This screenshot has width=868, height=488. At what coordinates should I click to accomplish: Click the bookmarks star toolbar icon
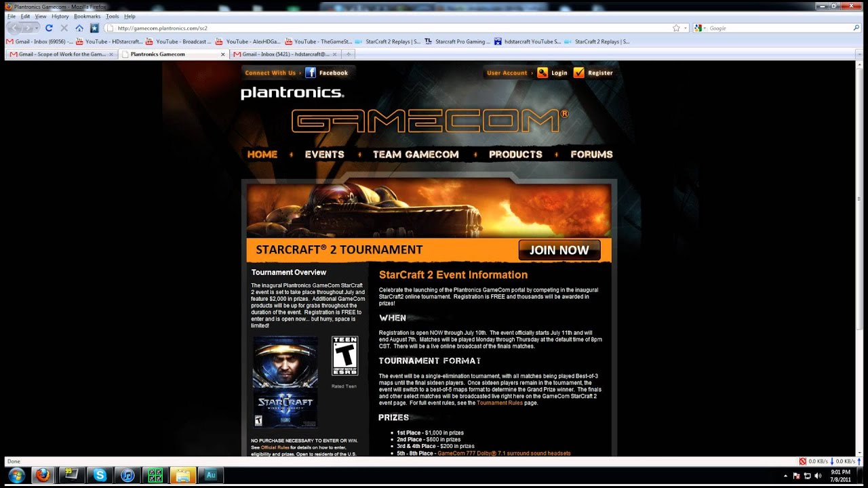tap(94, 28)
